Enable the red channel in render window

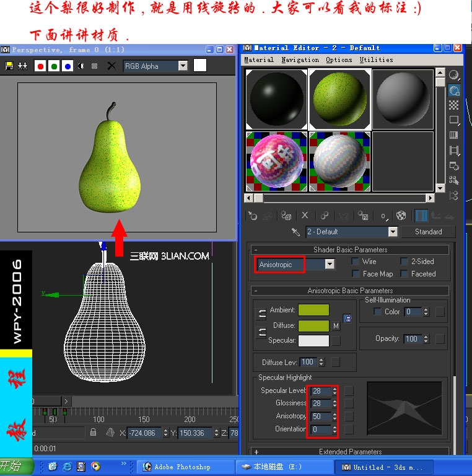click(x=40, y=66)
